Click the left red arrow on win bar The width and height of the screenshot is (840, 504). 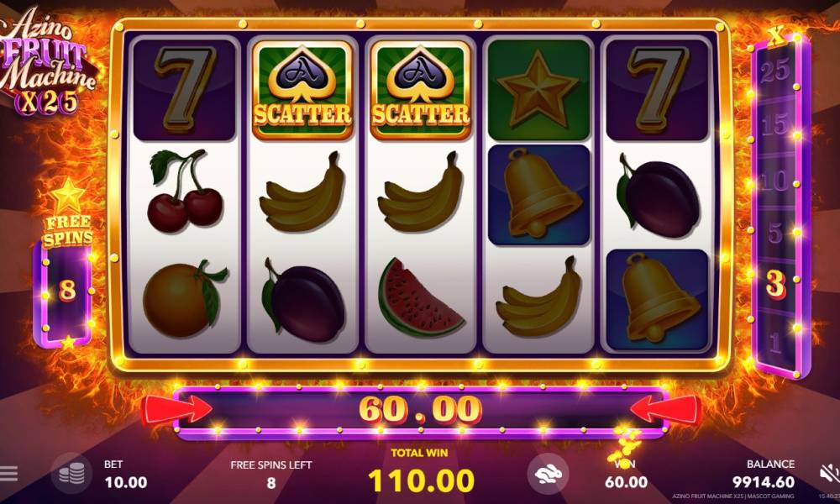(176, 410)
